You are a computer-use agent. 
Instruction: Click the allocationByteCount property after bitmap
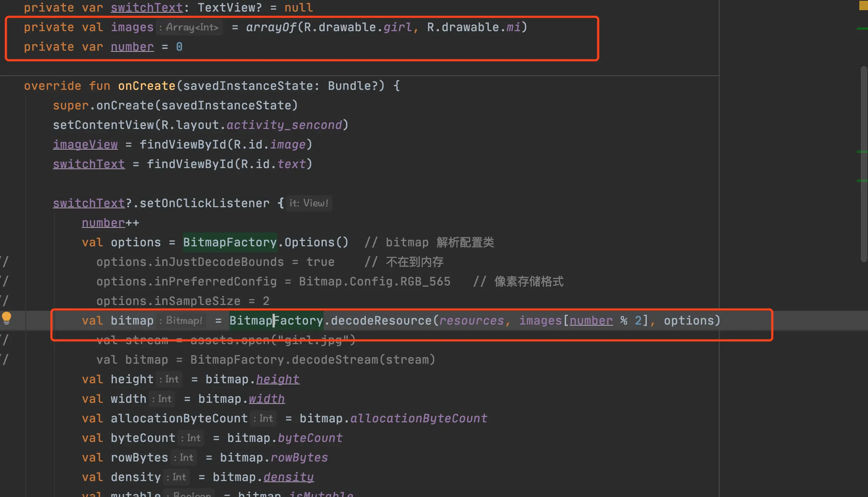point(419,418)
